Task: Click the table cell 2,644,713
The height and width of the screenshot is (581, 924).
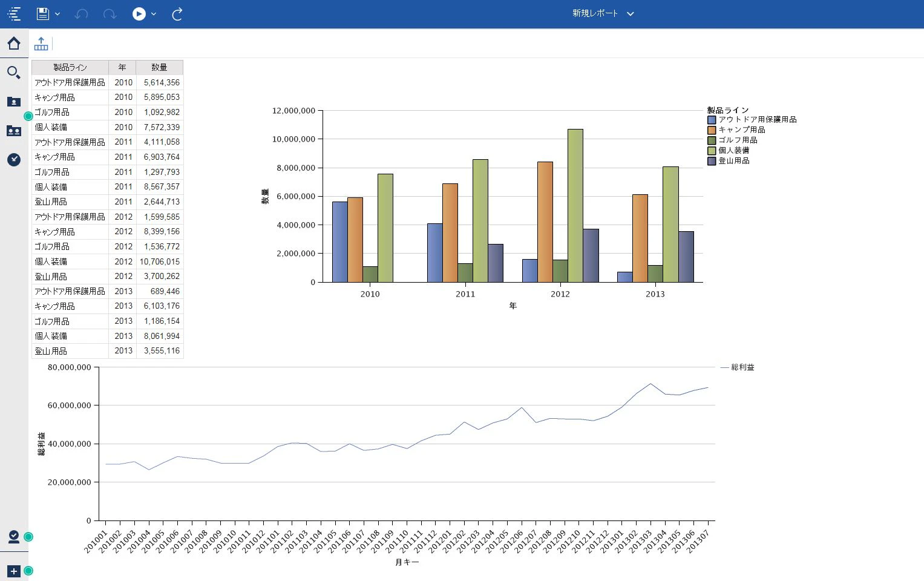Action: [160, 202]
